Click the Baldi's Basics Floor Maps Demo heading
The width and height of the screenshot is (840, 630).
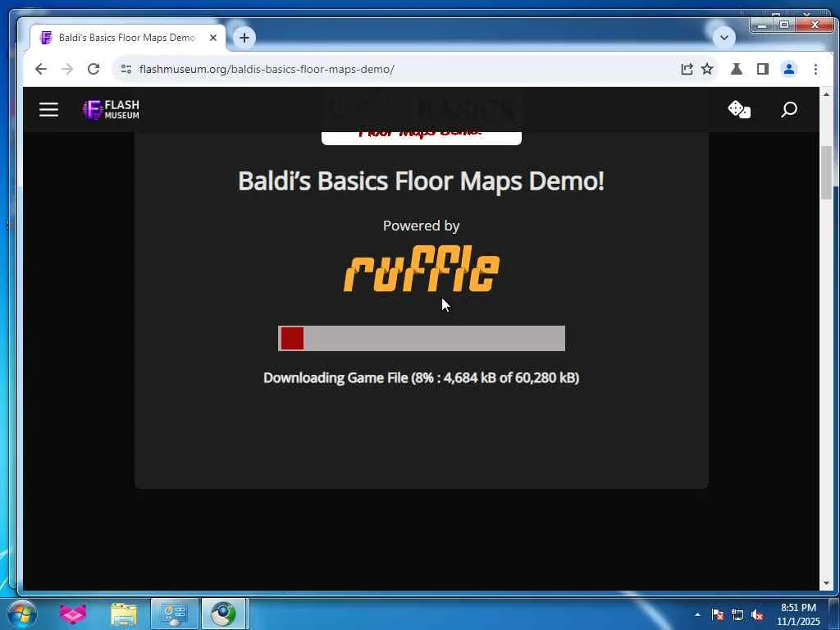(422, 181)
